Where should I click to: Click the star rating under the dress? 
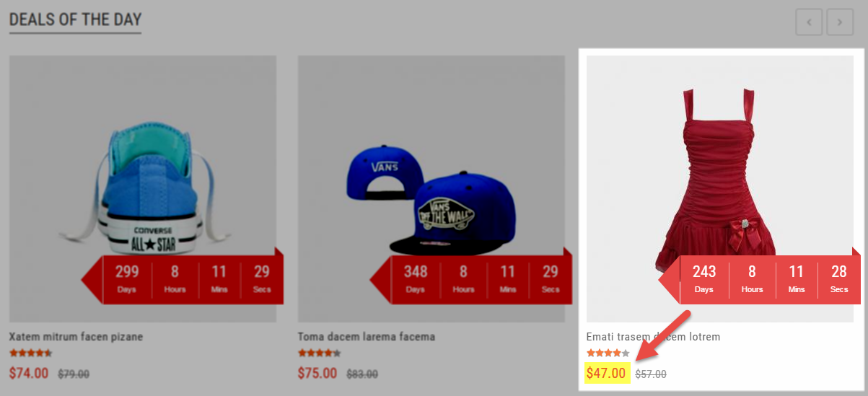608,353
